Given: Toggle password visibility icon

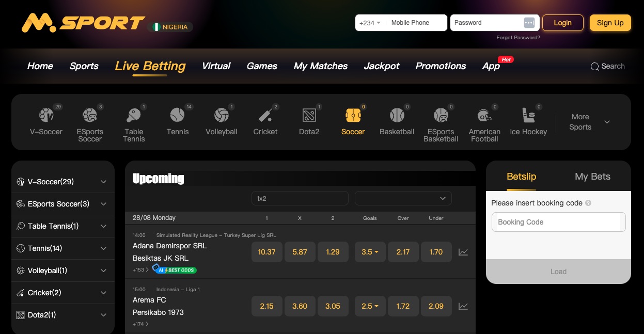Looking at the screenshot, I should (x=529, y=23).
